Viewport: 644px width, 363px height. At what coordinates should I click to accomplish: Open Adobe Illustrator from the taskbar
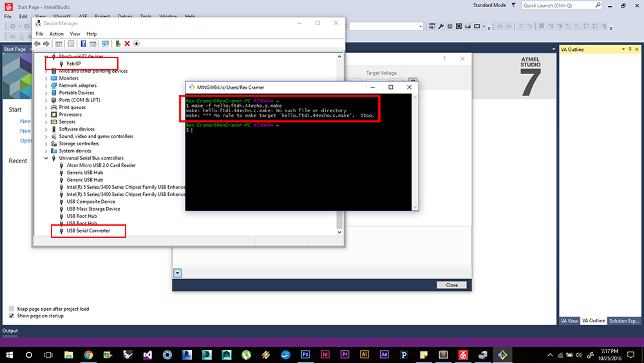click(365, 355)
